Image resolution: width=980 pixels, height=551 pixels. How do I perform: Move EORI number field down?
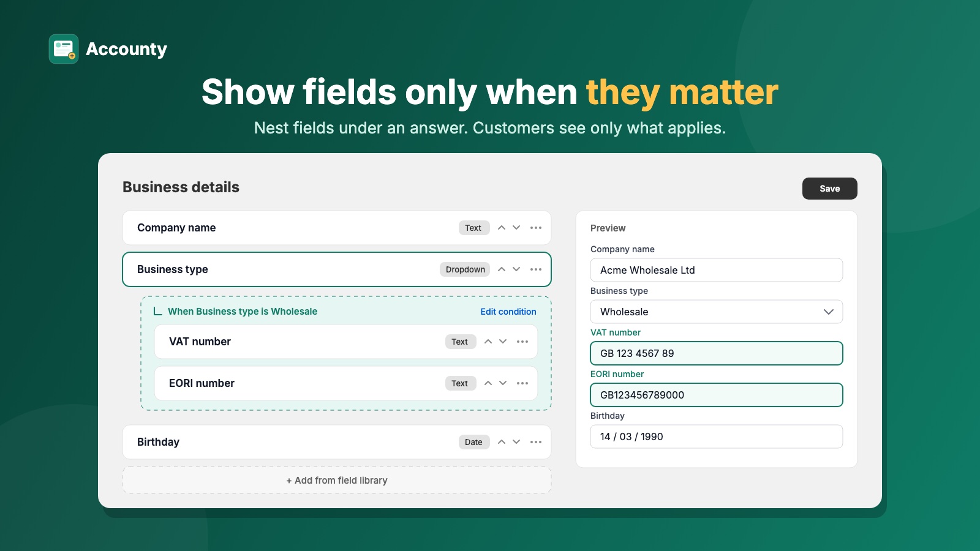point(503,383)
